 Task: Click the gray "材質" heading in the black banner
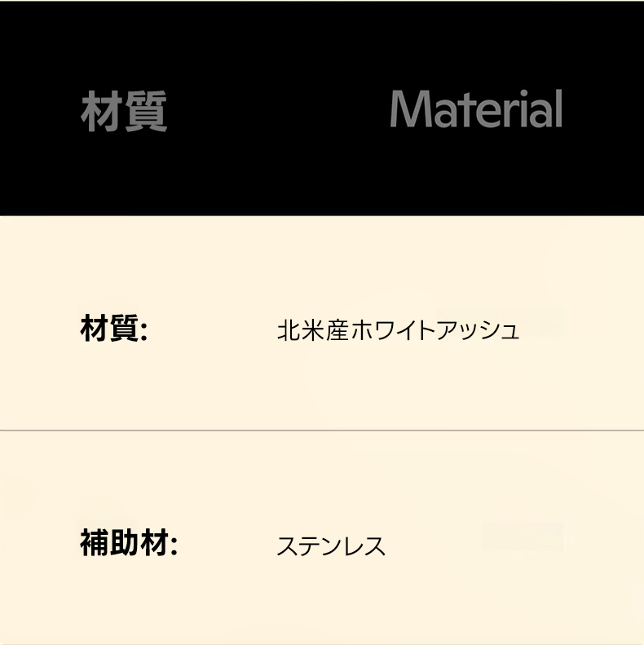(x=124, y=111)
